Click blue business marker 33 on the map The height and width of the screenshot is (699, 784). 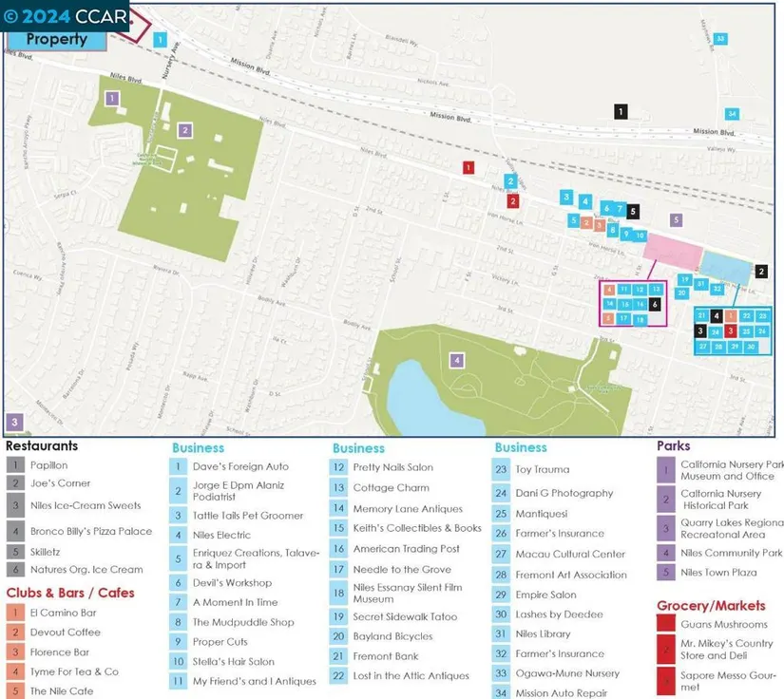[721, 39]
